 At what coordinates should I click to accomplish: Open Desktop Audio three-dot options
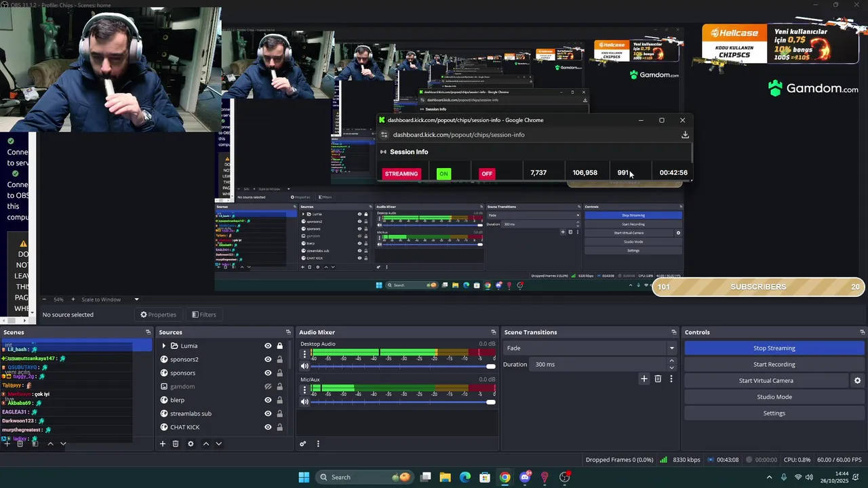pyautogui.click(x=304, y=353)
